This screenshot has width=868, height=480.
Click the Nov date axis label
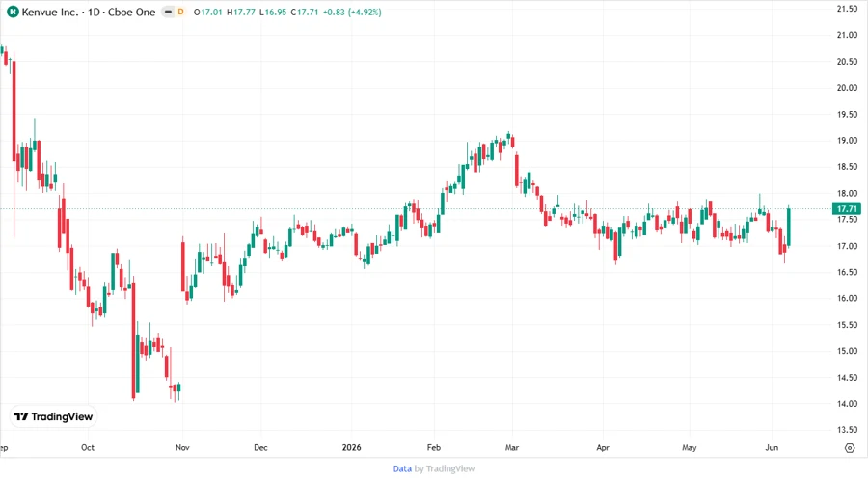coord(182,447)
